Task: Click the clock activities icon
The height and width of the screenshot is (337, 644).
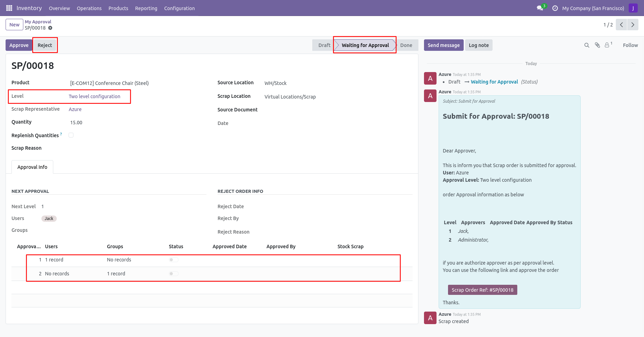Action: coord(555,8)
